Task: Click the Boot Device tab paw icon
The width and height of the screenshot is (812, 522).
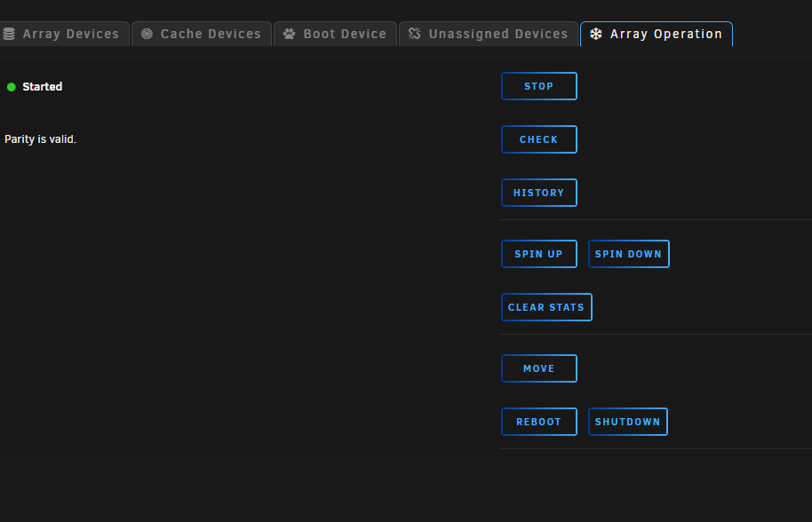Action: click(289, 34)
